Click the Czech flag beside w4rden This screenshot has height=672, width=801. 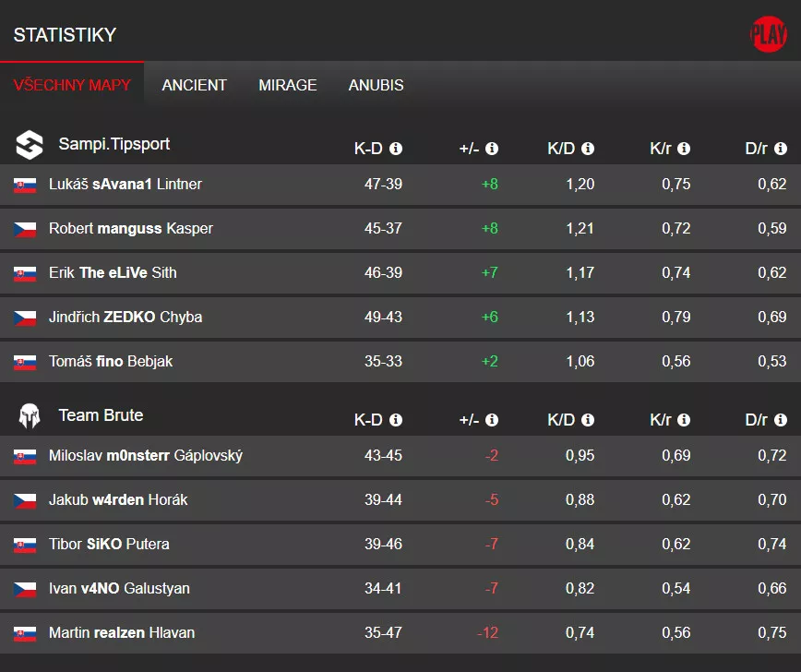pos(25,499)
